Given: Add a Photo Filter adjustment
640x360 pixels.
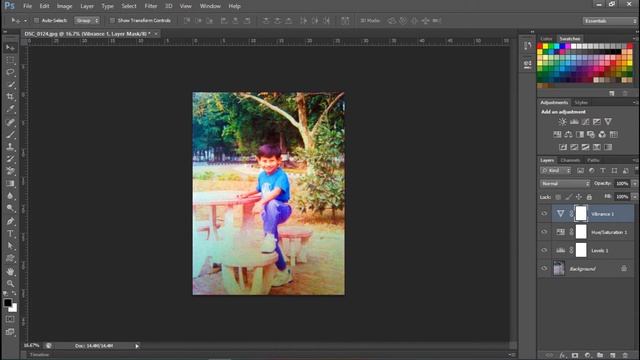Looking at the screenshot, I should tap(591, 134).
